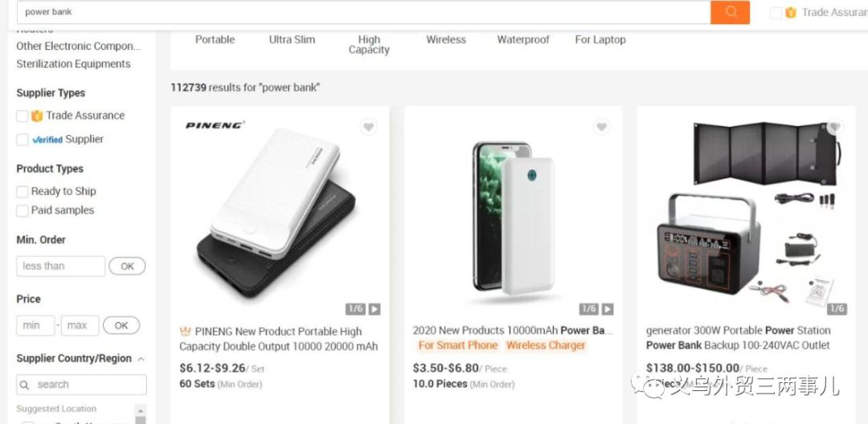Tick the Ready to Ship checkbox
Viewport: 868px width, 424px height.
[23, 192]
